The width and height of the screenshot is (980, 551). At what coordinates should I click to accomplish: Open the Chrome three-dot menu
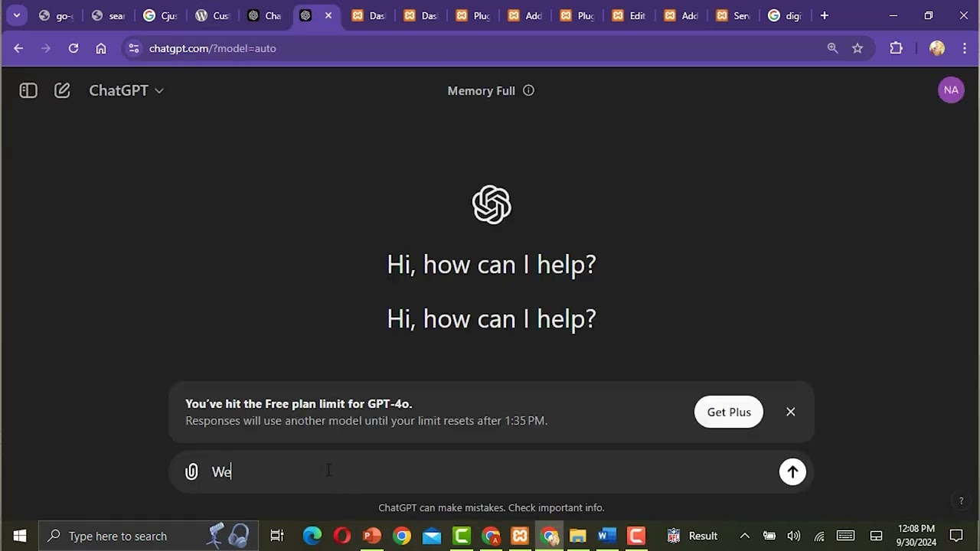[964, 48]
